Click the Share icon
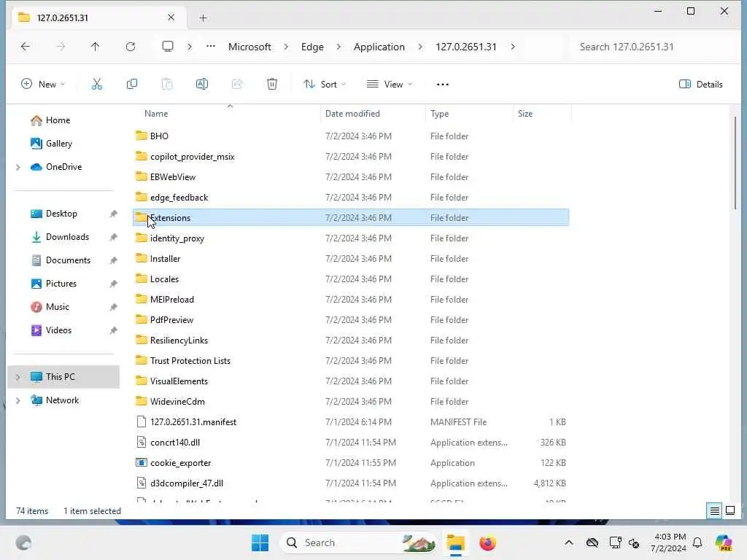The width and height of the screenshot is (747, 560). [237, 85]
